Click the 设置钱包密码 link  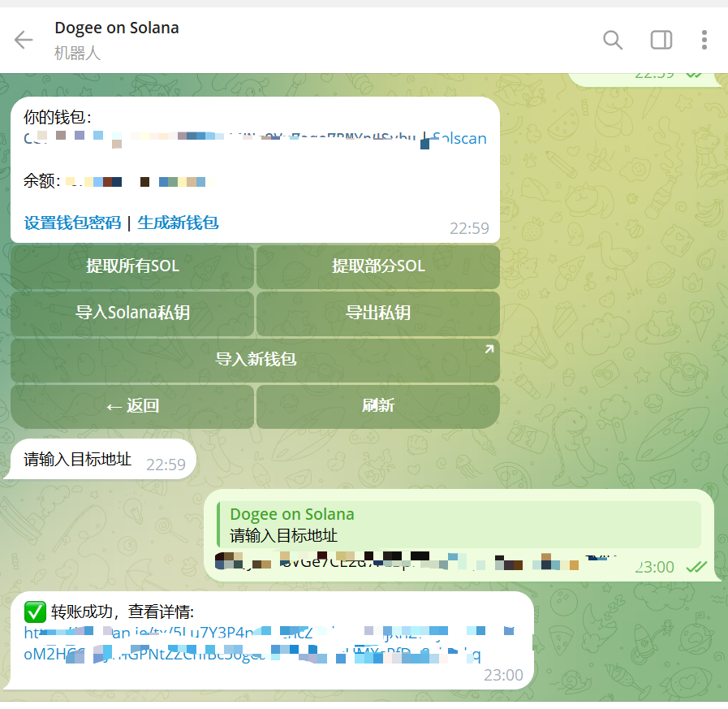[72, 223]
